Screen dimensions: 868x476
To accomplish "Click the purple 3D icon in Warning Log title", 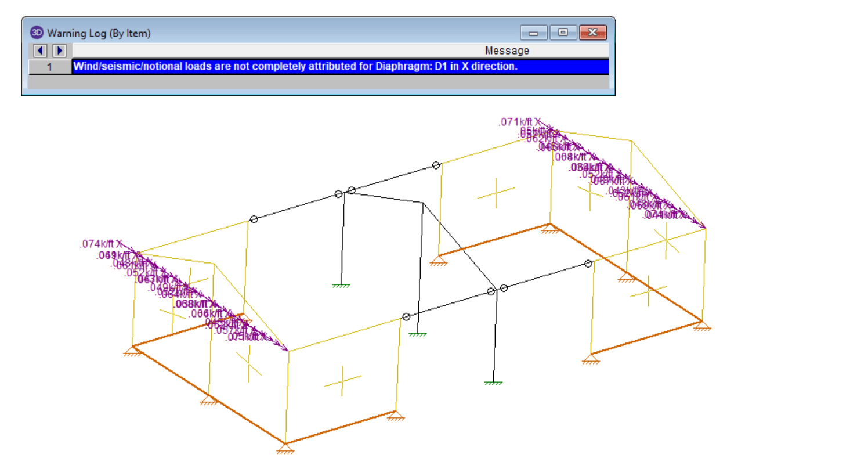I will coord(37,33).
